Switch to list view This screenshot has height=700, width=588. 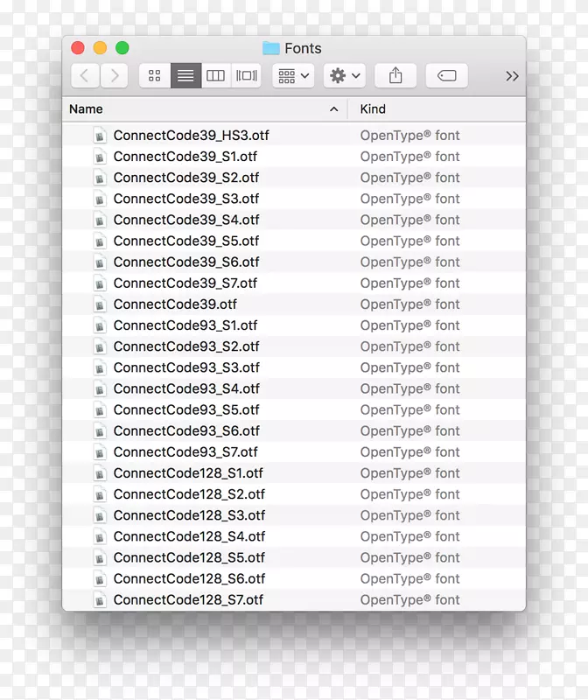(185, 75)
